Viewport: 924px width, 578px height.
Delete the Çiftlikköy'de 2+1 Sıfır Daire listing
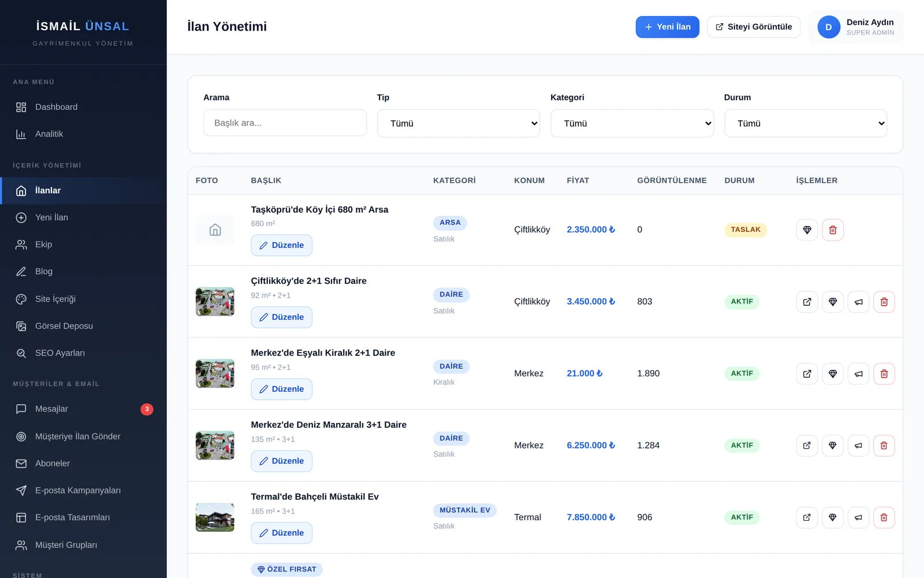884,302
